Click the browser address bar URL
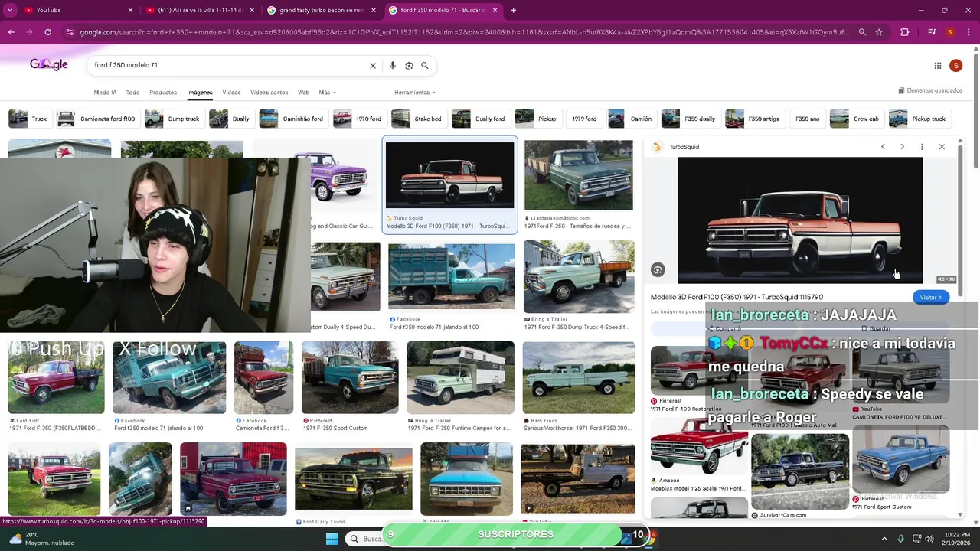 (464, 32)
